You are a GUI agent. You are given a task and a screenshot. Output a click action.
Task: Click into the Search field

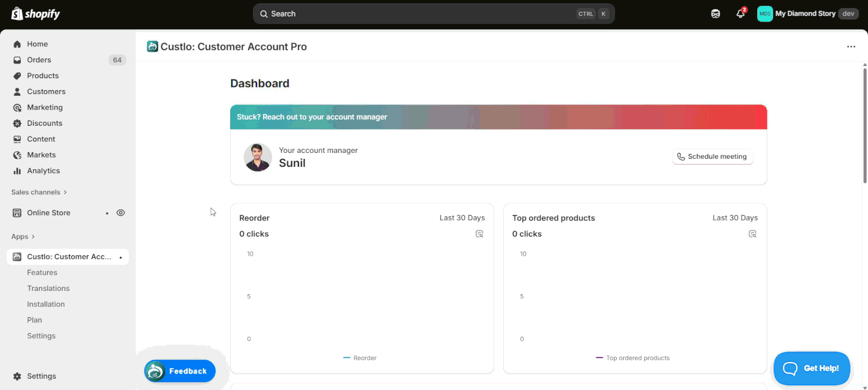433,14
